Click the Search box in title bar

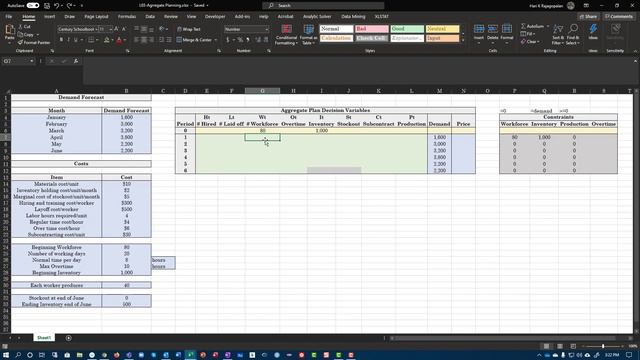(323, 5)
